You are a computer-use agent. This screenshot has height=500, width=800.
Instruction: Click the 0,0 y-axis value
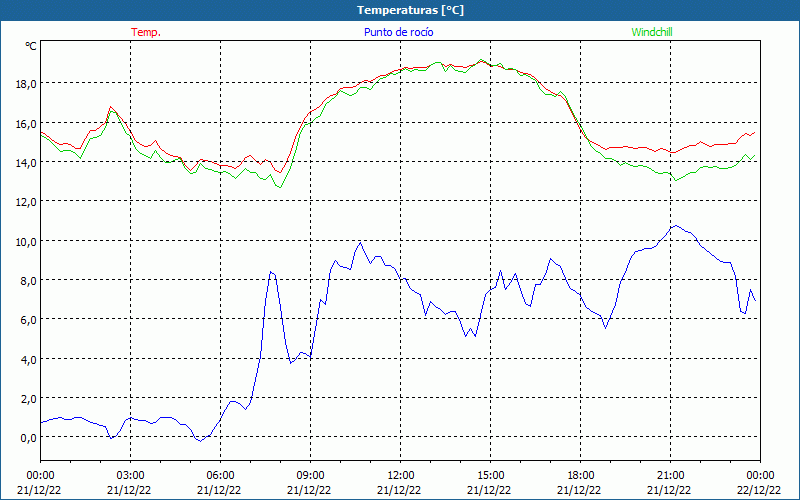click(28, 438)
